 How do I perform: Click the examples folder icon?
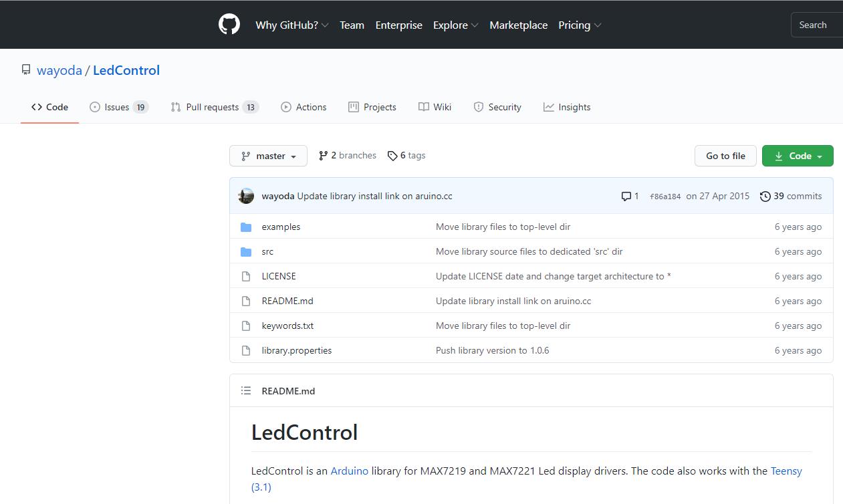coord(246,227)
